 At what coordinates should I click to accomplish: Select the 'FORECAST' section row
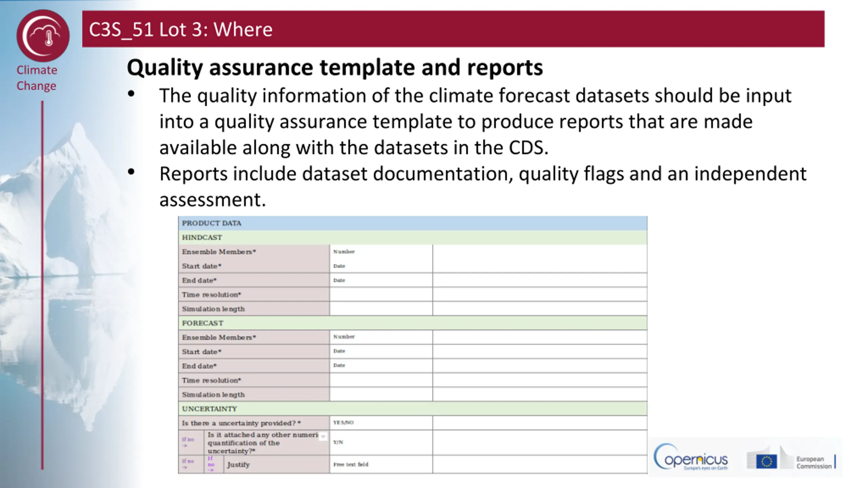tap(413, 323)
